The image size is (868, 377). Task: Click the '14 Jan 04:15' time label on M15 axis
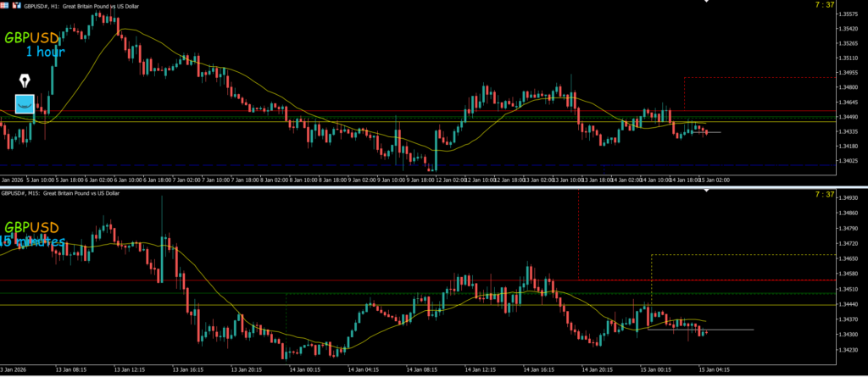click(363, 369)
